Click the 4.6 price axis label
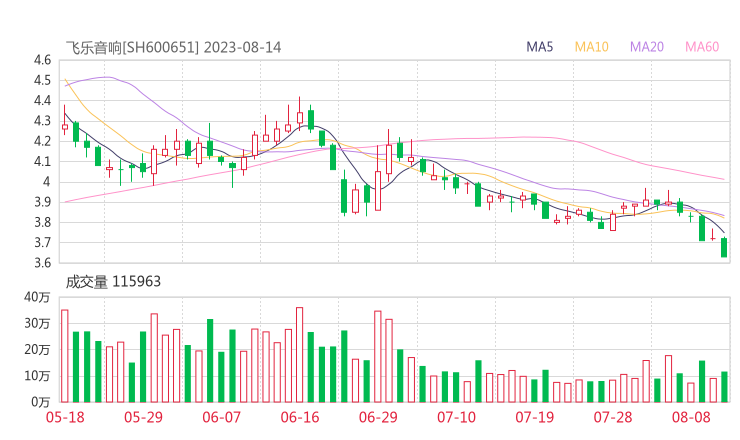The height and width of the screenshot is (440, 740). tap(42, 60)
